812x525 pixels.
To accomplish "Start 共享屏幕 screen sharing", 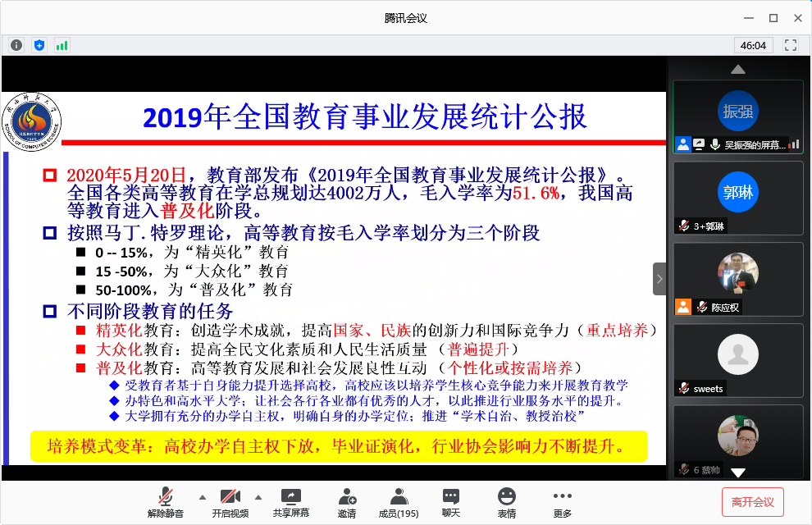I will pyautogui.click(x=290, y=502).
